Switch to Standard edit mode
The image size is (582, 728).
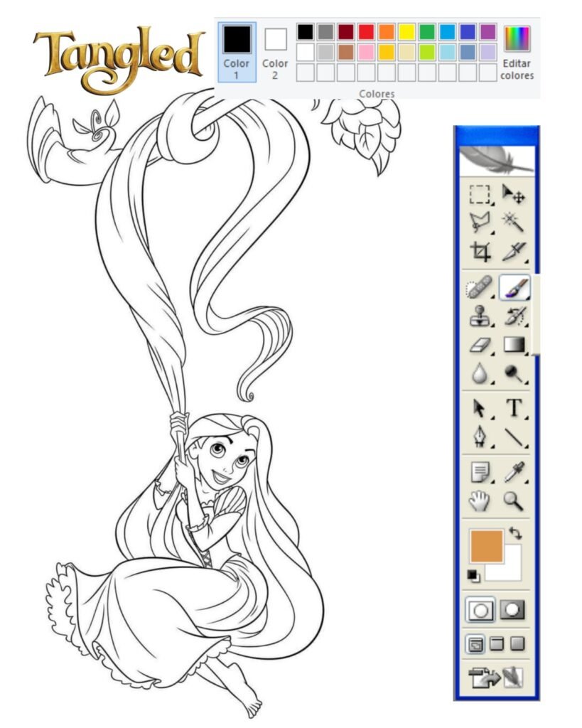coord(480,609)
